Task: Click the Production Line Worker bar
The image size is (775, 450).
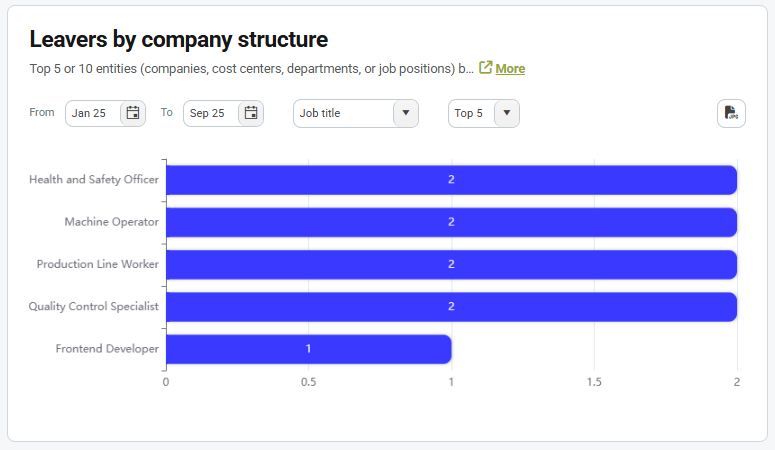Action: click(x=451, y=264)
